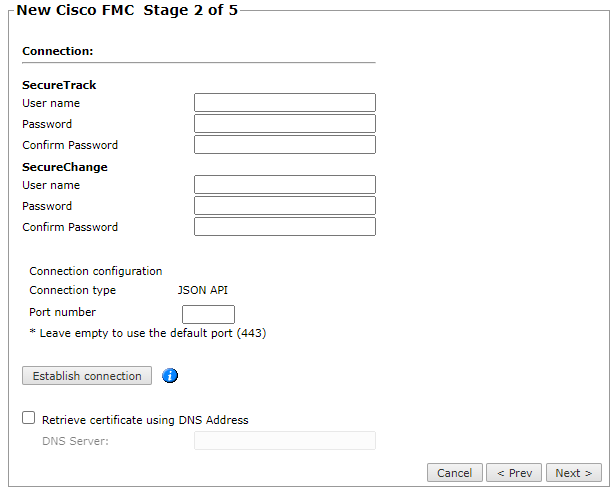Click the New Cisco FMC Stage 2 title
612x488 pixels.
tap(127, 12)
